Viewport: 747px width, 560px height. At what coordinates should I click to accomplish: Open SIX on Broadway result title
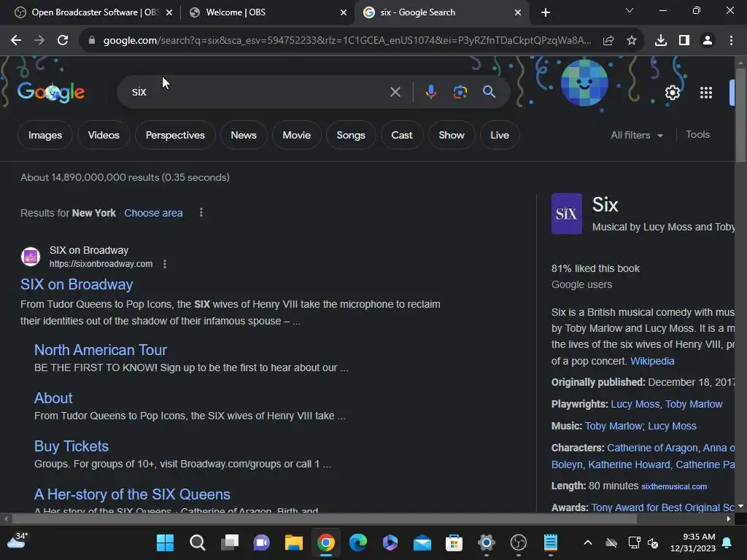77,284
